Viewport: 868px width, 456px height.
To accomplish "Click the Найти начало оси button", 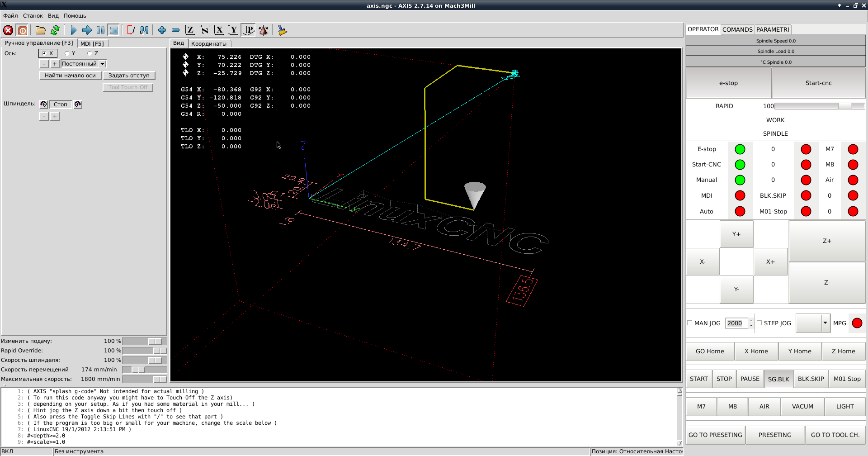I will point(70,76).
